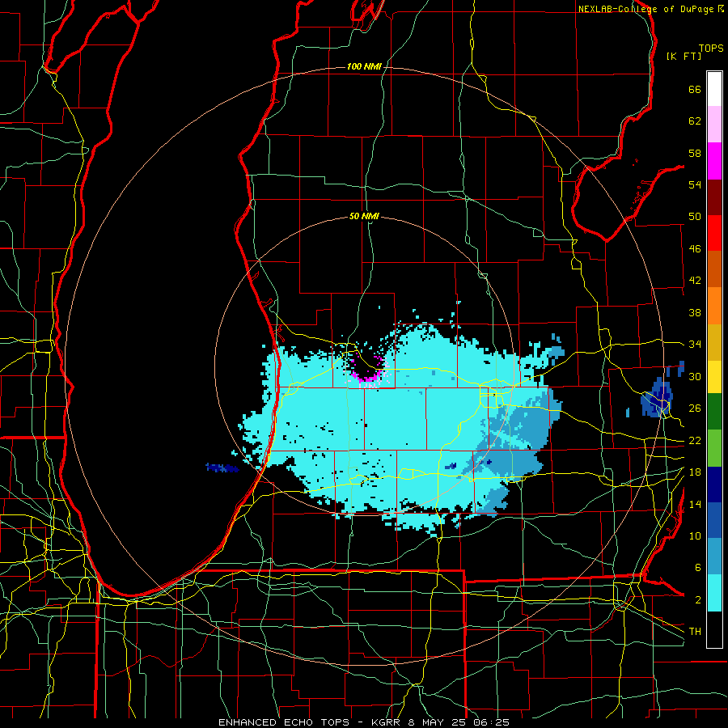The width and height of the screenshot is (728, 728).
Task: Click the legend value 66
Action: pyautogui.click(x=695, y=90)
